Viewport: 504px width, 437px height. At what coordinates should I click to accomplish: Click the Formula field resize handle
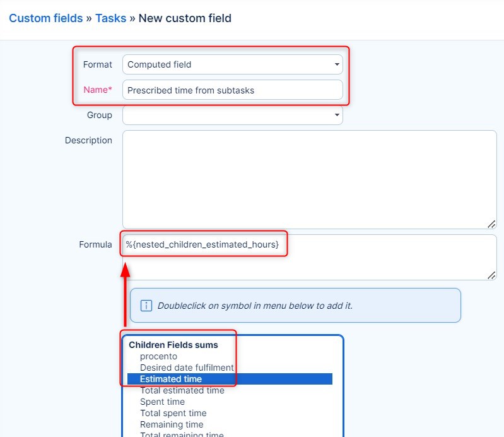pos(491,275)
